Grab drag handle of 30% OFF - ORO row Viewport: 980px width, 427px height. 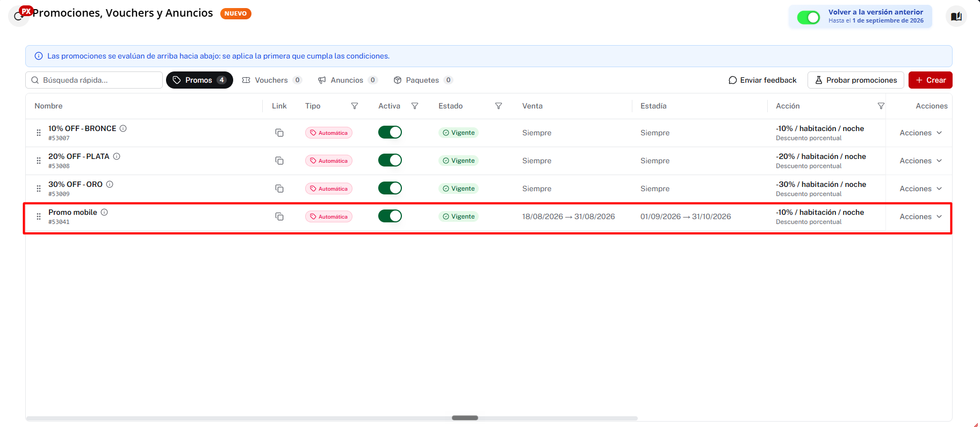(39, 189)
